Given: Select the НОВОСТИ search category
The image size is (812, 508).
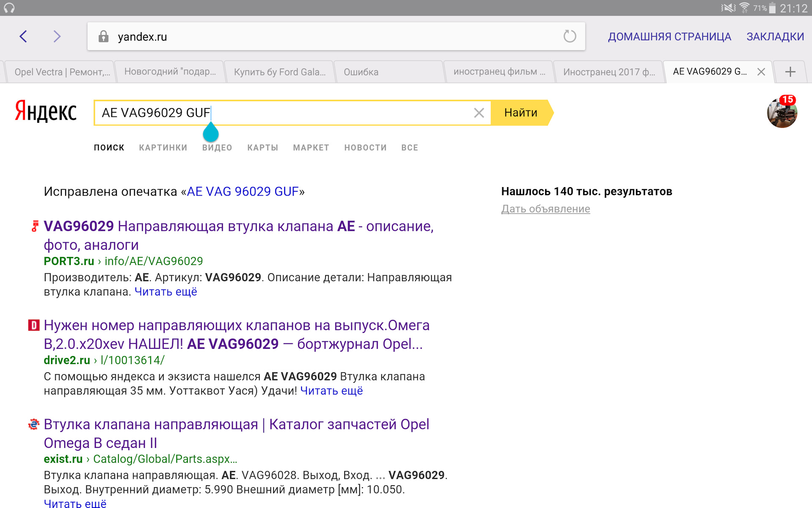Looking at the screenshot, I should [x=365, y=148].
